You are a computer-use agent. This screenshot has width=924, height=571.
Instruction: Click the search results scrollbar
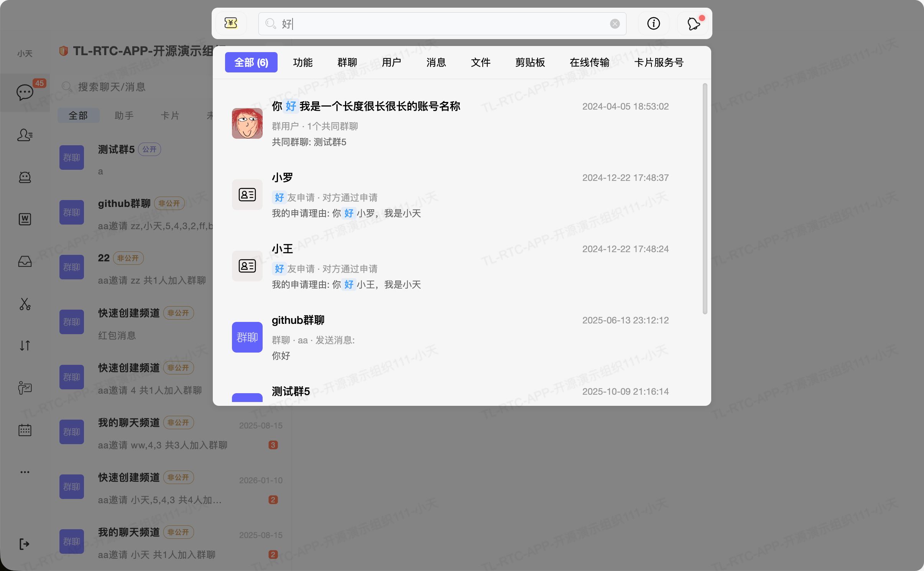pyautogui.click(x=705, y=199)
